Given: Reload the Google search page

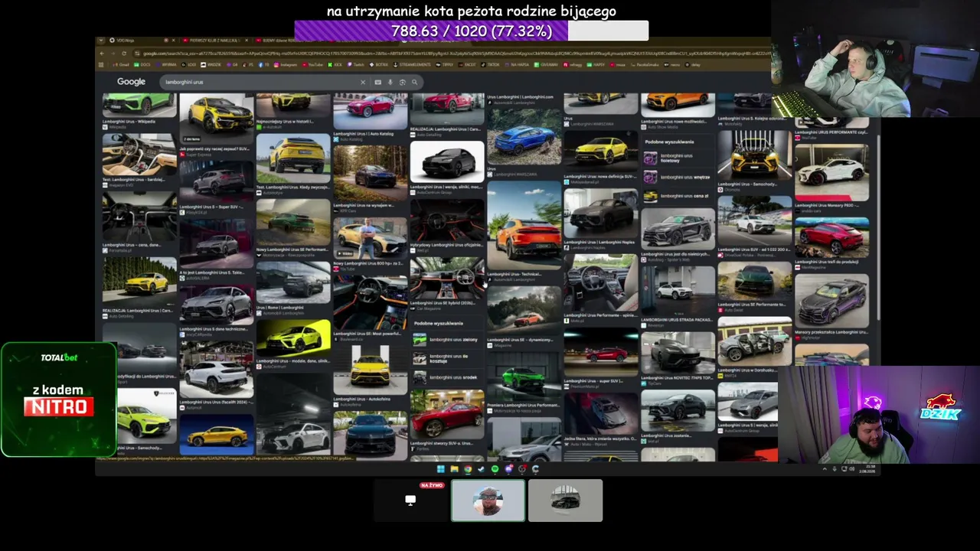Looking at the screenshot, I should [x=123, y=54].
